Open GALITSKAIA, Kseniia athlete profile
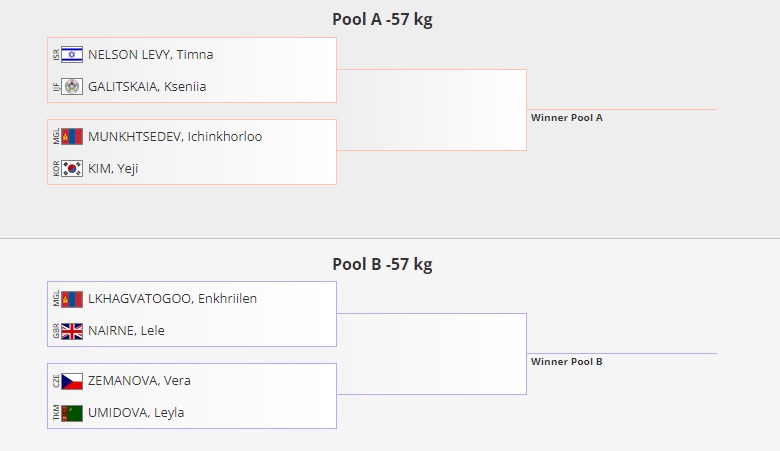Image resolution: width=780 pixels, height=451 pixels. (x=147, y=87)
